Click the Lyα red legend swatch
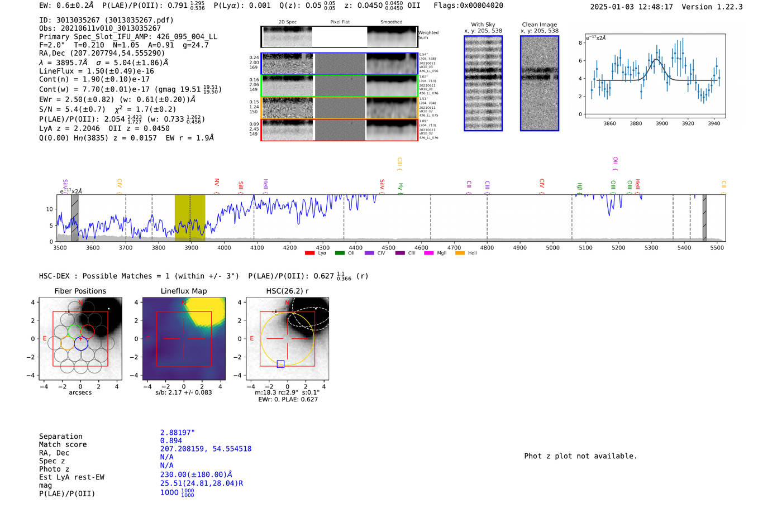Viewport: 782px width, 532px height. click(x=309, y=253)
